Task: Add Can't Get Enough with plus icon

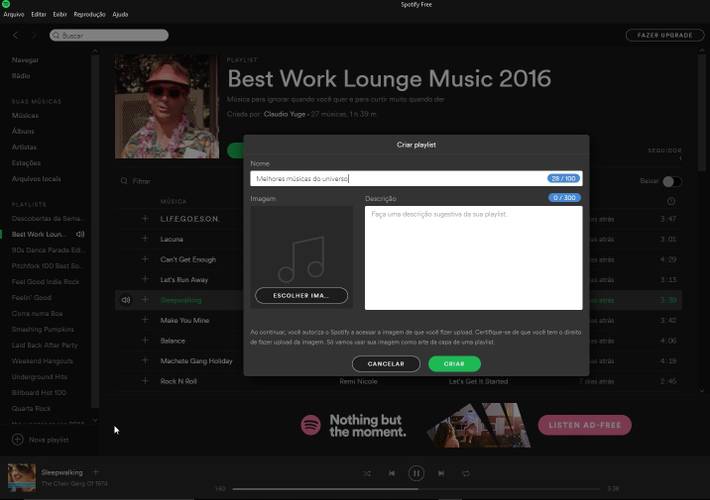Action: point(145,259)
